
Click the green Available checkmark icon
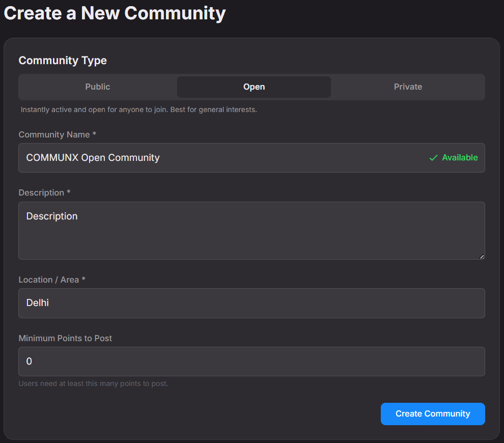tap(433, 158)
